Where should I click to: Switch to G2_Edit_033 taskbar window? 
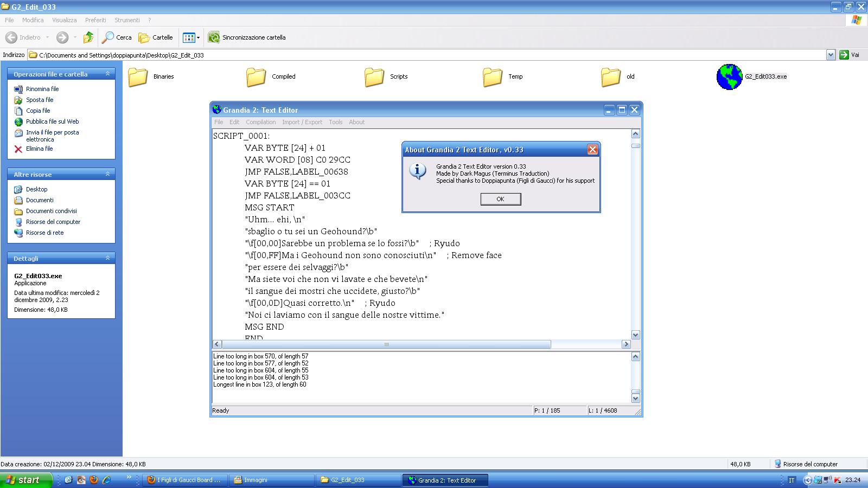point(359,480)
